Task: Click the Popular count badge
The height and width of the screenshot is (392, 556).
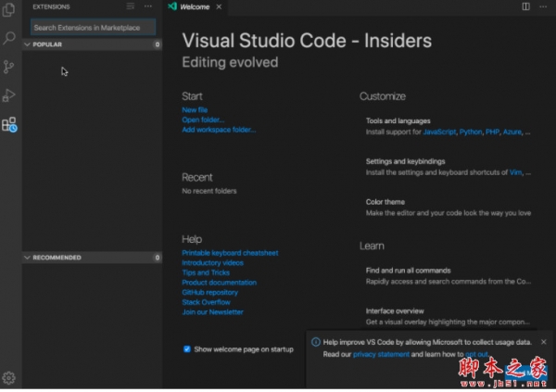Action: pyautogui.click(x=158, y=44)
